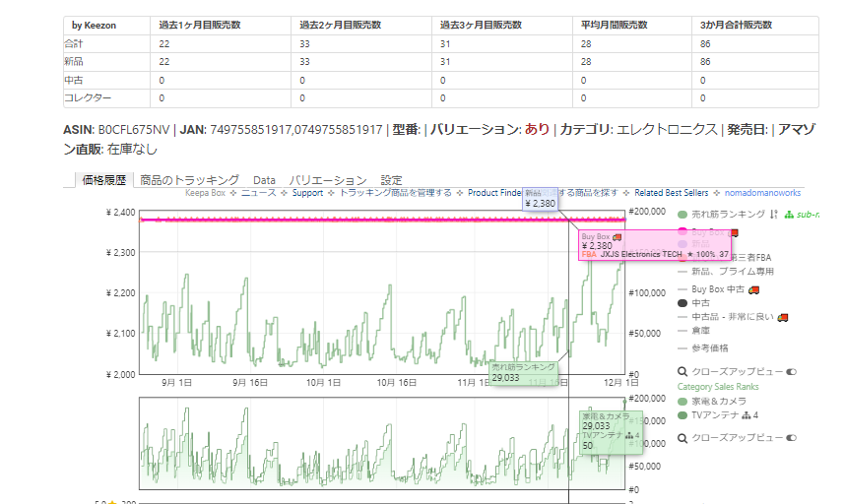Open the Related Best Sellers link
The height and width of the screenshot is (504, 845).
click(670, 193)
